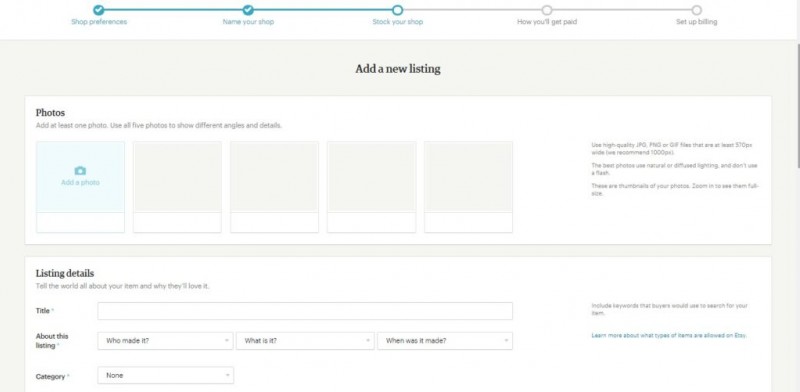Click the Stock your shop step circle
This screenshot has width=800, height=392.
click(x=397, y=10)
